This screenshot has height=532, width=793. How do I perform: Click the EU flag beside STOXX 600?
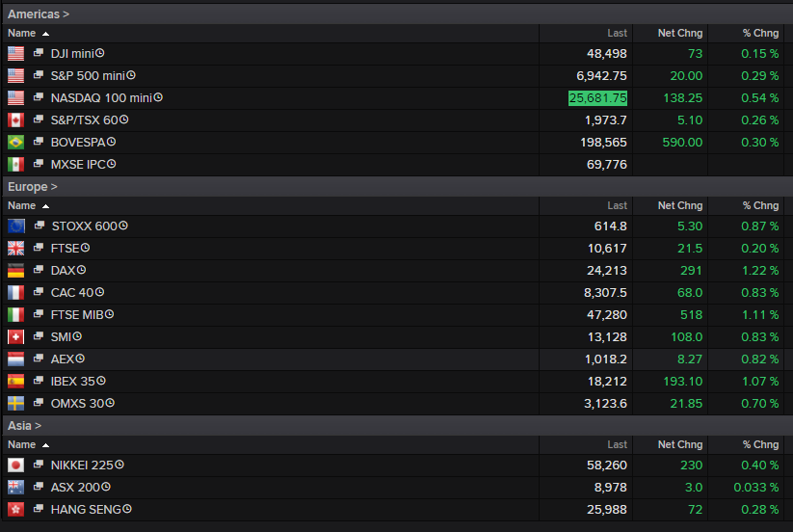[16, 226]
